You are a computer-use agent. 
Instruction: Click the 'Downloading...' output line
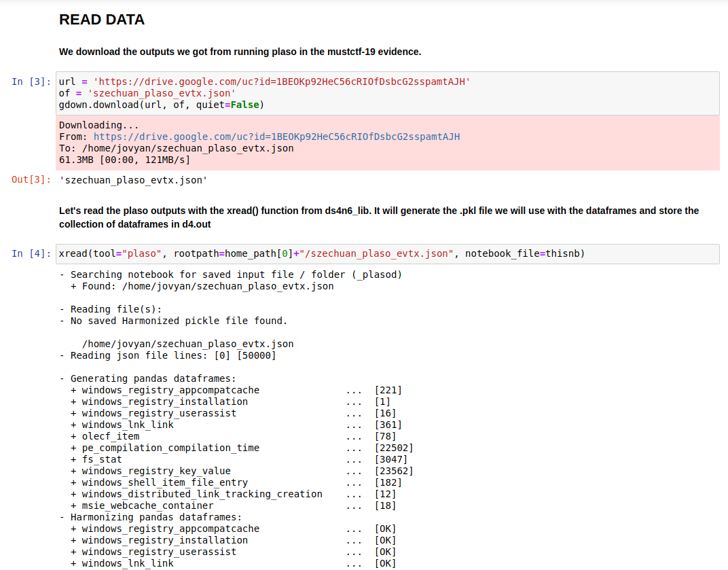(99, 126)
